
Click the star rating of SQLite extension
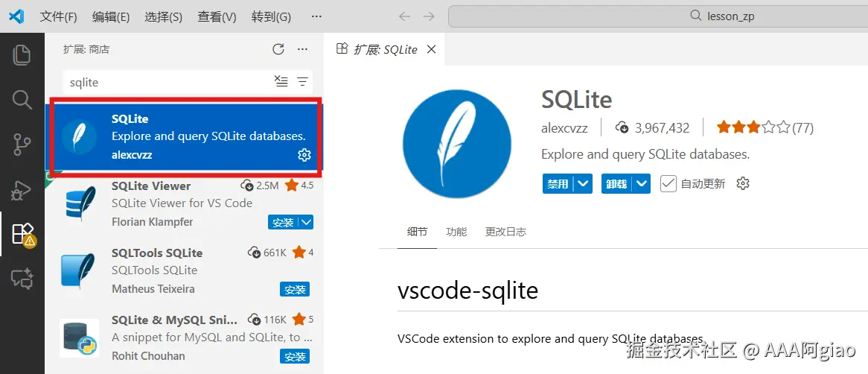[x=753, y=128]
